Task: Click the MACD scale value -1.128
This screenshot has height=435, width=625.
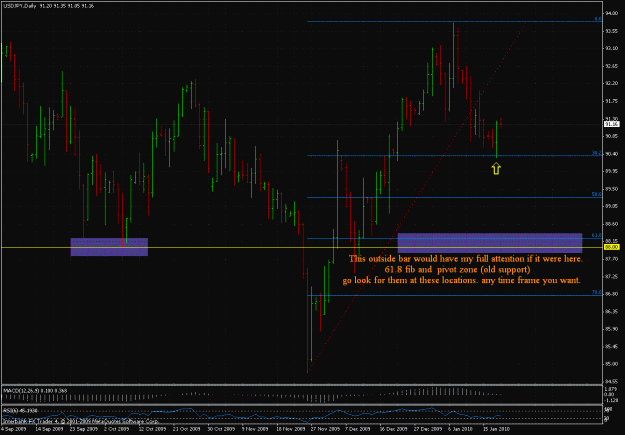Action: click(610, 400)
